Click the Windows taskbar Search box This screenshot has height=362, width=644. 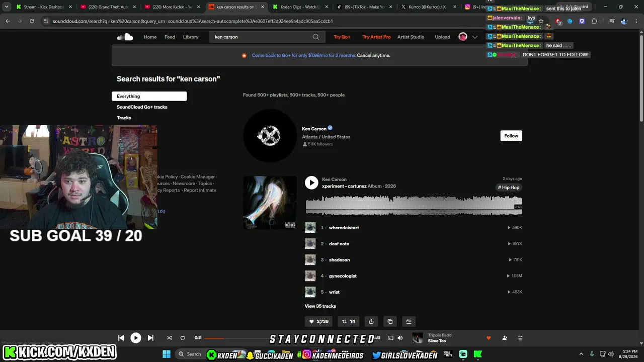190,354
